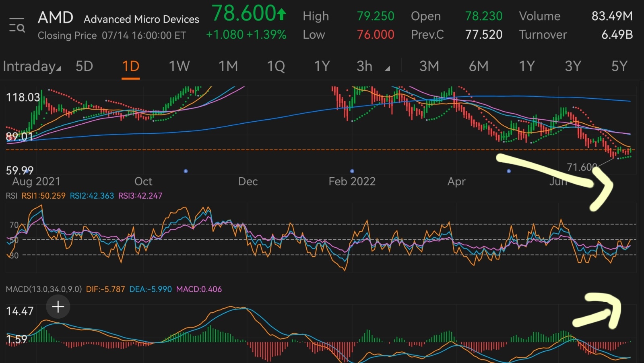This screenshot has height=363, width=644.
Task: Click the Advanced Micro Devices name
Action: (x=141, y=19)
